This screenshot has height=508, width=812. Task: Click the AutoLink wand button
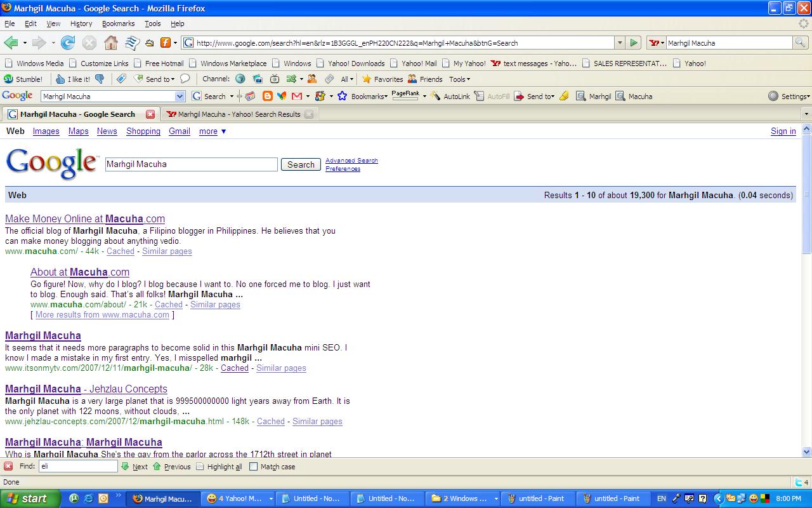coord(450,96)
